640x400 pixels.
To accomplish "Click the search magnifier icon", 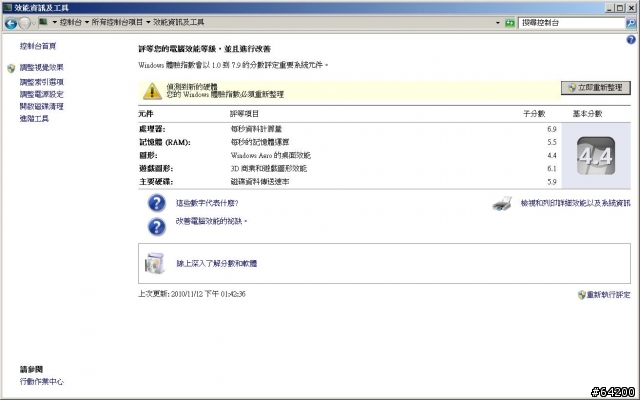I will 631,23.
